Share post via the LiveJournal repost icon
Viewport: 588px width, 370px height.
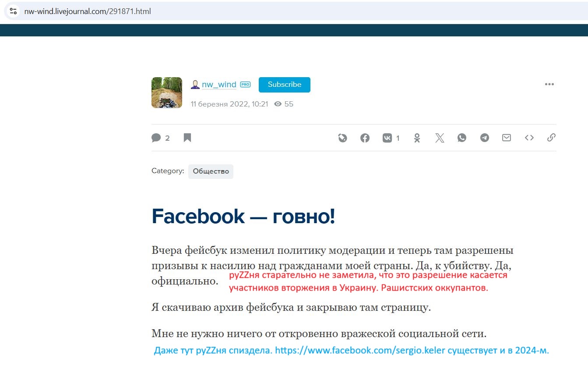coord(343,138)
